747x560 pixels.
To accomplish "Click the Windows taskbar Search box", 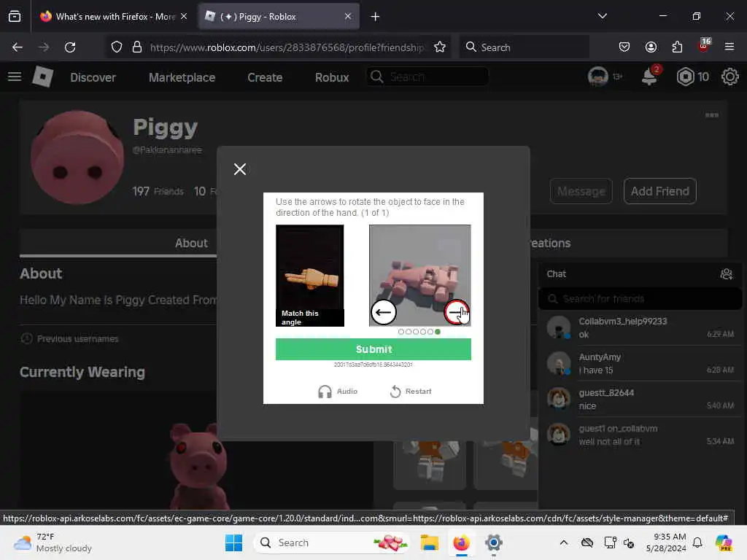I will pos(332,542).
